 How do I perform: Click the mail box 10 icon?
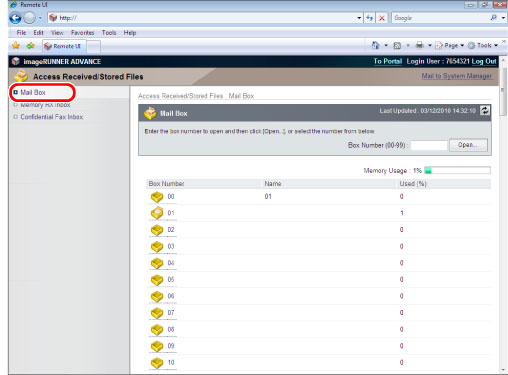tap(157, 363)
